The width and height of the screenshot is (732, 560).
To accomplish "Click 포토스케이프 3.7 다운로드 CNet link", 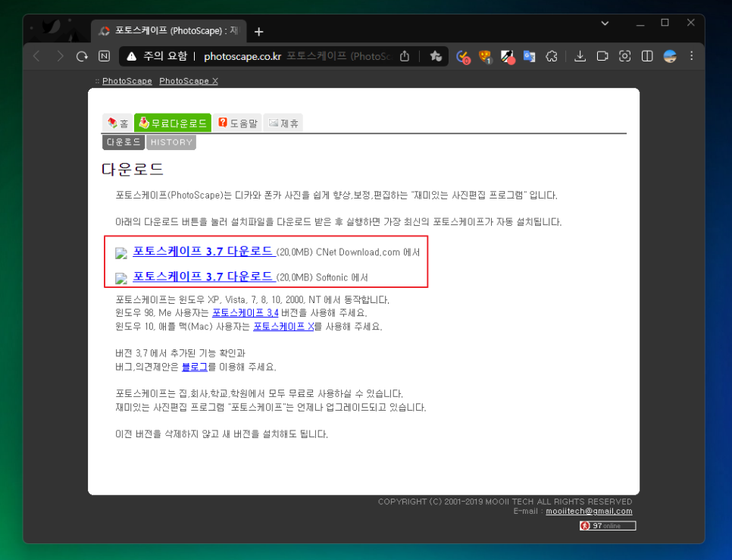I will tap(204, 251).
